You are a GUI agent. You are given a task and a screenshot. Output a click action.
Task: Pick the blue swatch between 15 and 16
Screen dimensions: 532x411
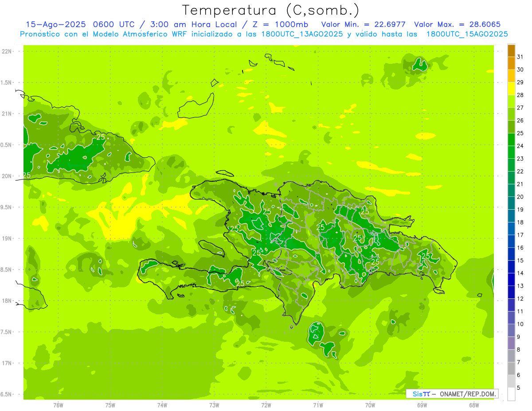511,254
